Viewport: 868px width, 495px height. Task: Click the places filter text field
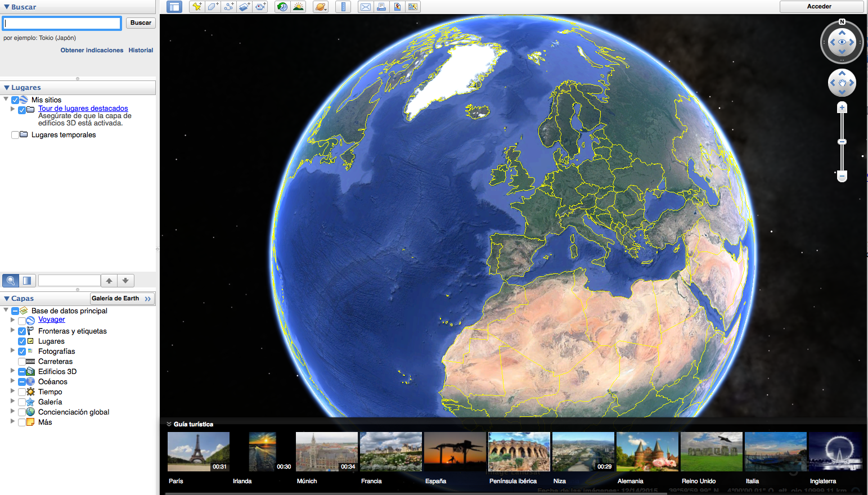(69, 280)
